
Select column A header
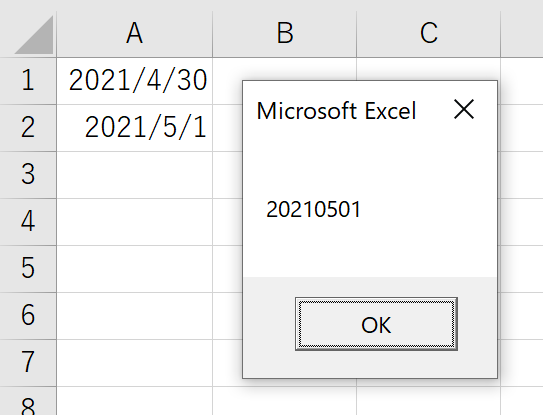coord(134,34)
